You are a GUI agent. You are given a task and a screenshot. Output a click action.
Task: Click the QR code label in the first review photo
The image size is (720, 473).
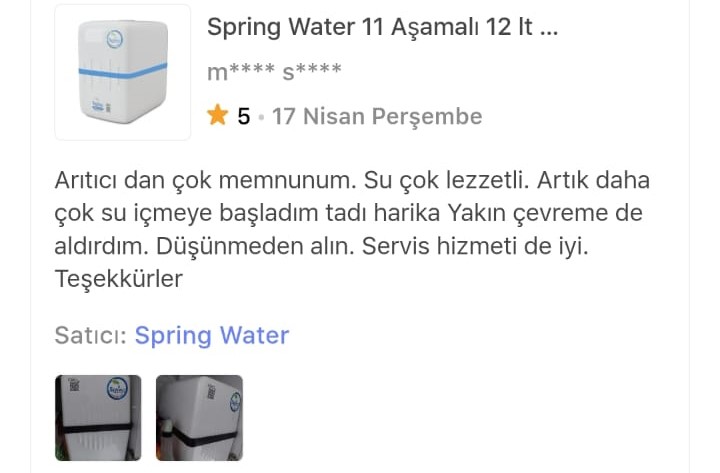[73, 385]
